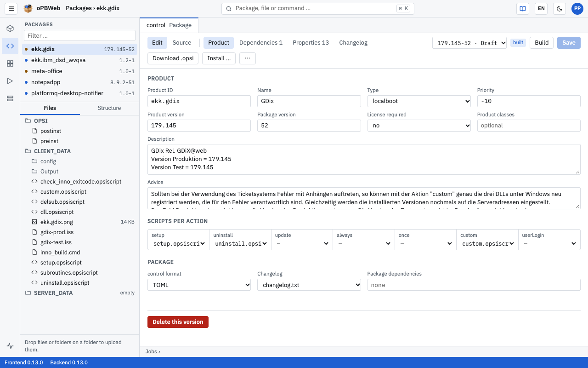
Task: Focus the packages Filter input
Action: click(x=79, y=35)
